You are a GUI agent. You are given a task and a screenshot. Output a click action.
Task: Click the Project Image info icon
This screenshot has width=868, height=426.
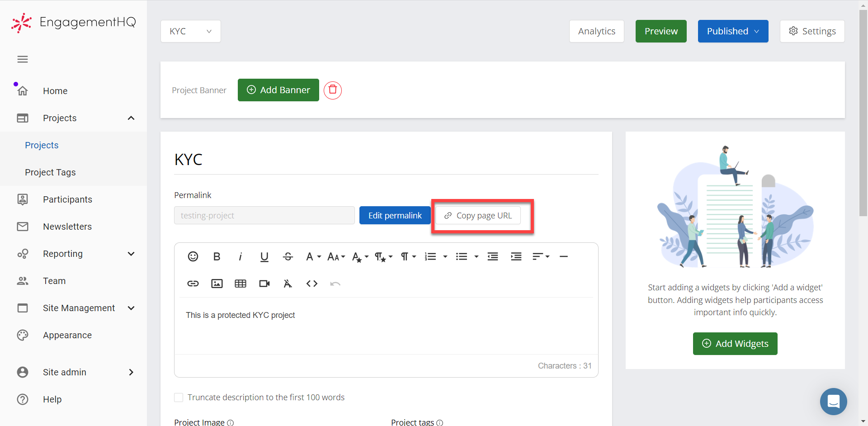click(x=231, y=422)
